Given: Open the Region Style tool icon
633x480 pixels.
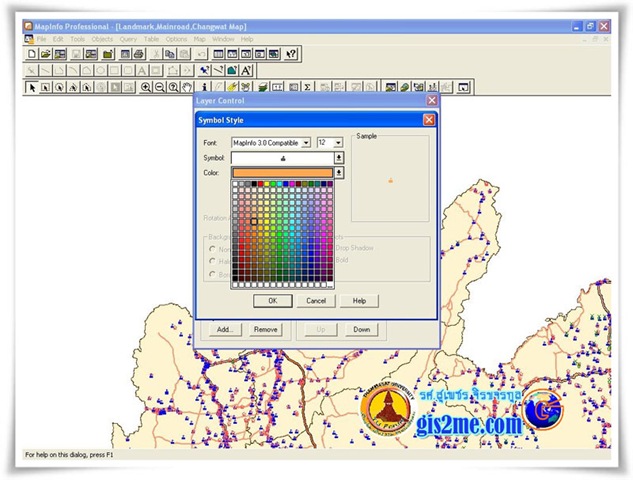Looking at the screenshot, I should click(232, 71).
